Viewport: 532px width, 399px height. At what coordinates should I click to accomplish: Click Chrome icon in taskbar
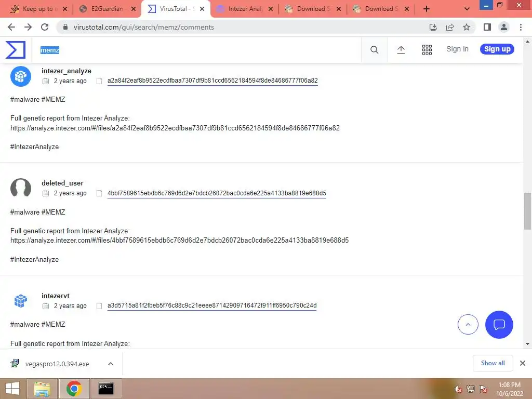74,389
